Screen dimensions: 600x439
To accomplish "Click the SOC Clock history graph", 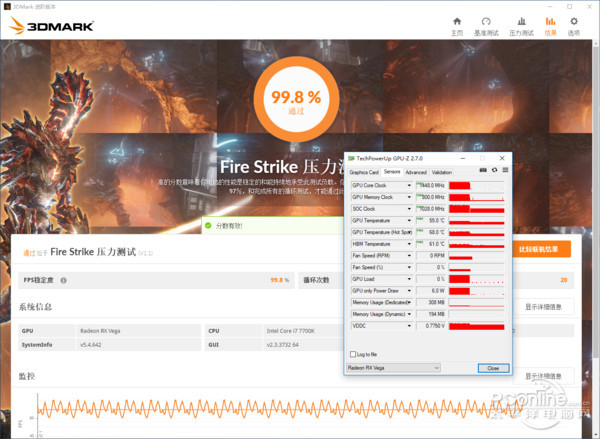I will (x=476, y=209).
